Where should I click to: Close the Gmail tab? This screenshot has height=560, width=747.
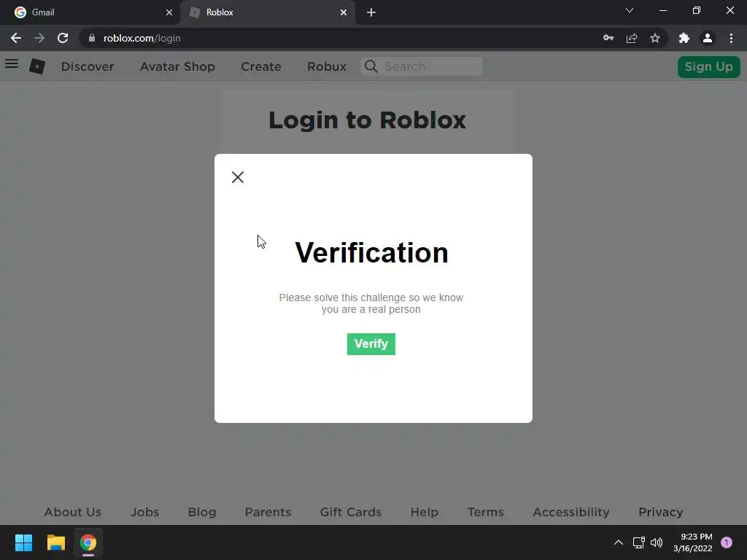point(169,12)
